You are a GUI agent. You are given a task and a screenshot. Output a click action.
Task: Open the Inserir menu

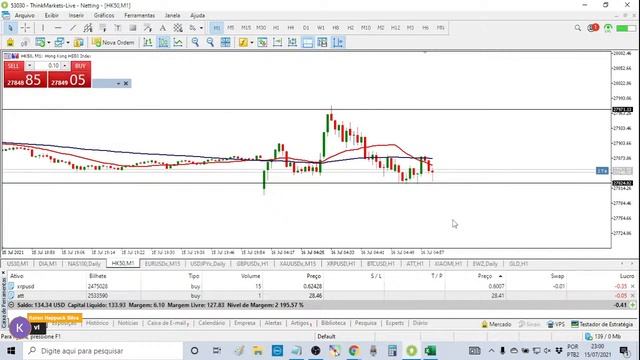click(76, 15)
